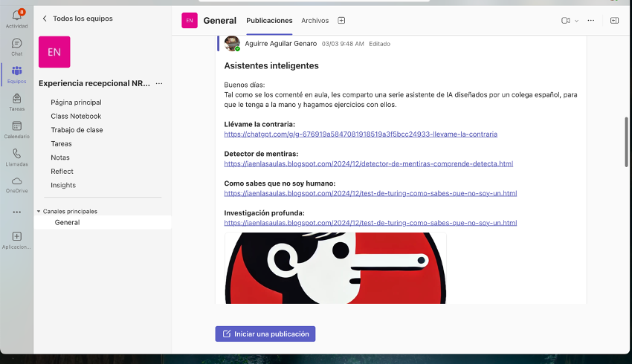
Task: Open the Aplicaciones store icon
Action: pyautogui.click(x=16, y=237)
